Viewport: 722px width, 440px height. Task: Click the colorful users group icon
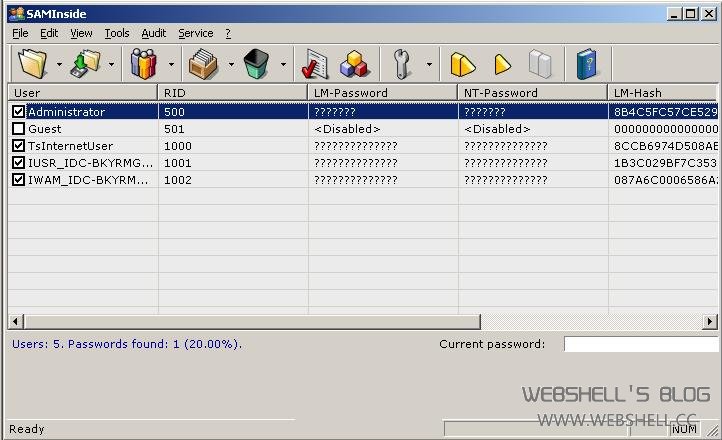pyautogui.click(x=144, y=64)
